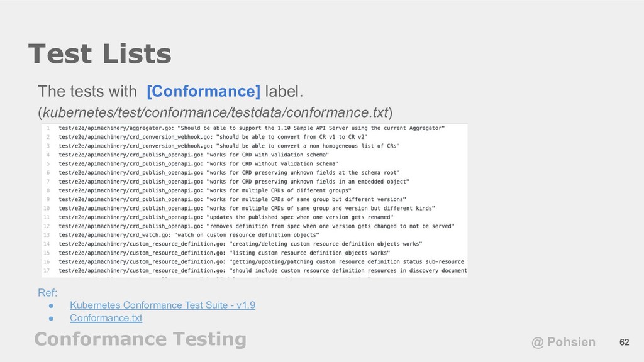Click line 11 updates the published spec
The image size is (644, 362).
click(226, 217)
